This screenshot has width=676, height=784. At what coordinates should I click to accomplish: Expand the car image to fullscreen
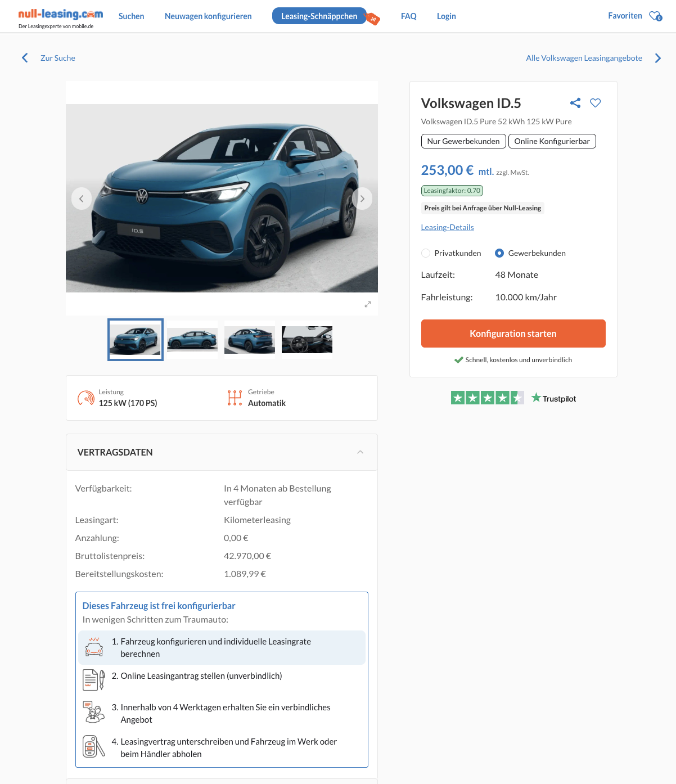tap(368, 304)
